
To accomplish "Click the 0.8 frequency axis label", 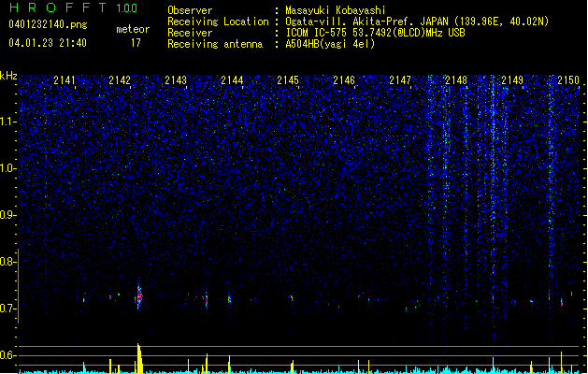I will [x=7, y=262].
